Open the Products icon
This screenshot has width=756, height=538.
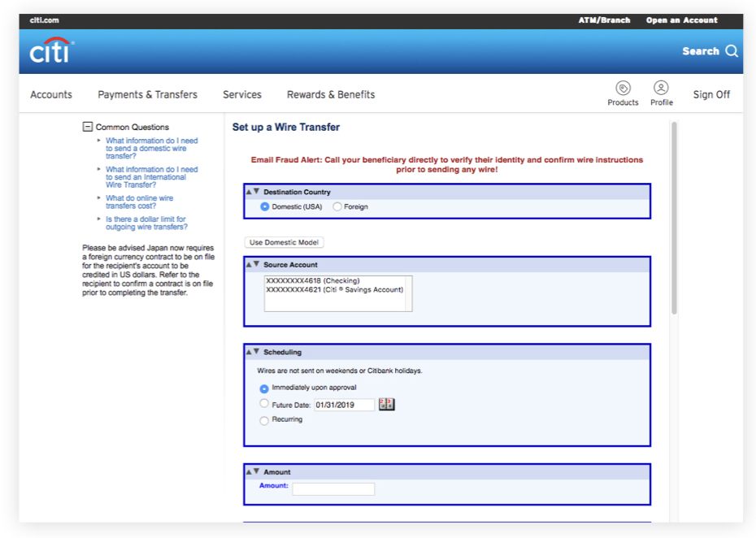623,89
